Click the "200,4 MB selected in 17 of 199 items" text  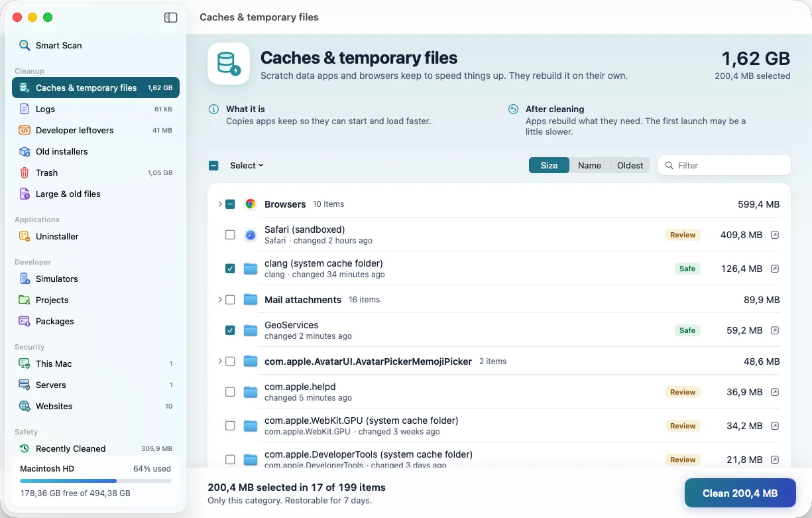[296, 487]
